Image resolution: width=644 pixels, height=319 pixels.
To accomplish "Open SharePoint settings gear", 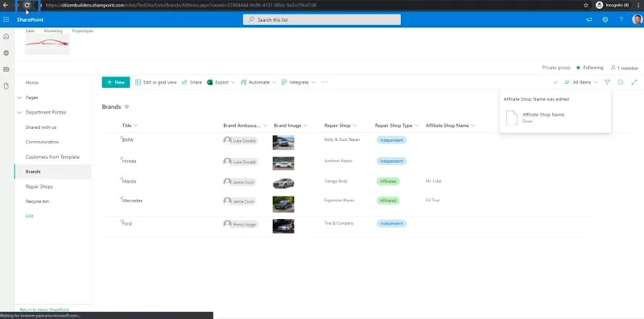I will [605, 19].
